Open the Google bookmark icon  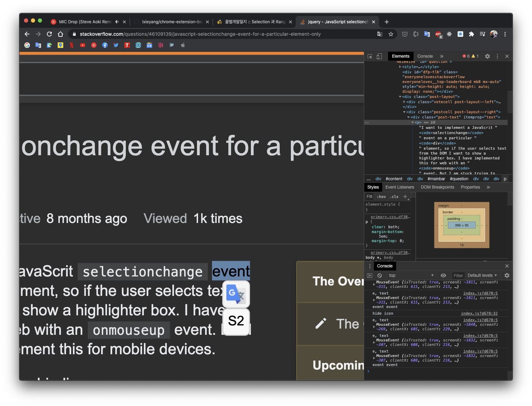[x=27, y=45]
